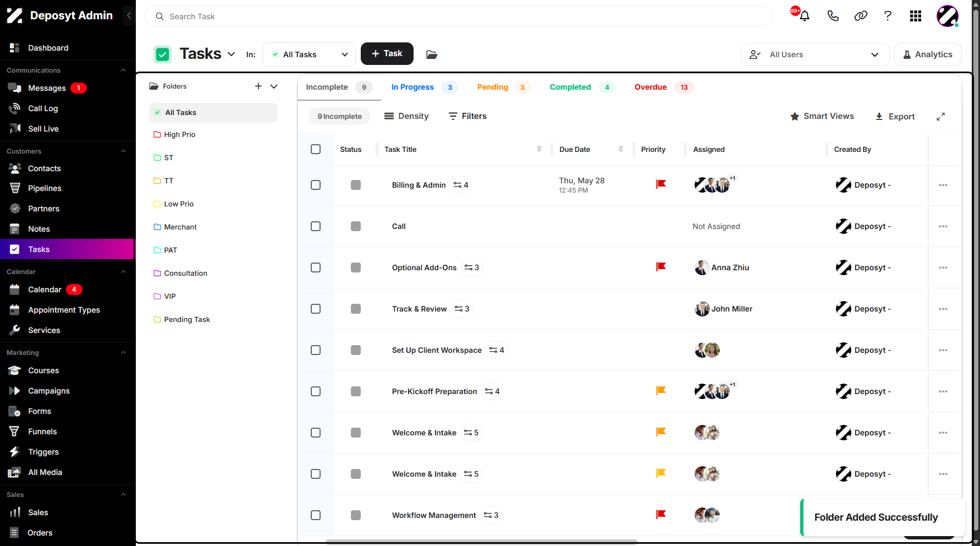Viewport: 980px width, 546px height.
Task: Open row options for Billing & Admin
Action: coord(943,185)
